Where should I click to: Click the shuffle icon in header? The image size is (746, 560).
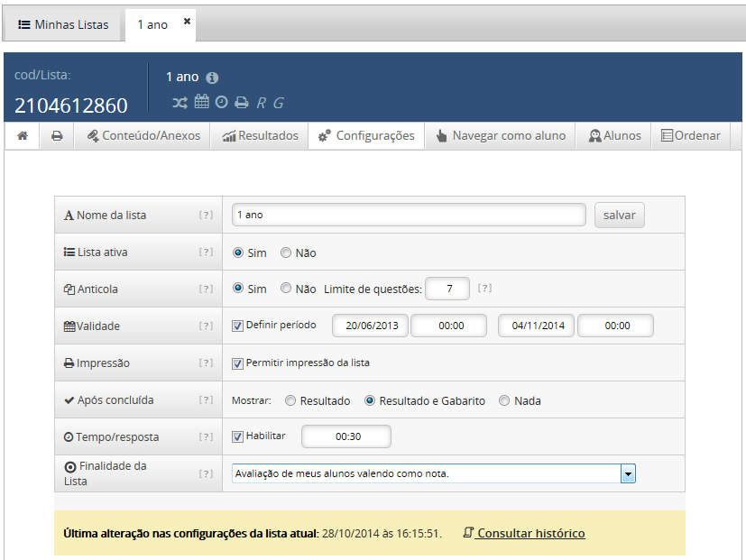coord(180,103)
